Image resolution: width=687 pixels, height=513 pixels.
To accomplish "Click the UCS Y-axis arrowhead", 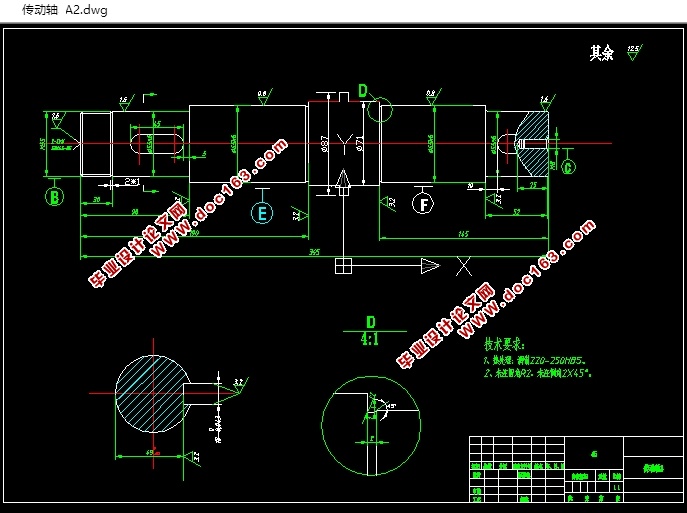I will coord(344,178).
